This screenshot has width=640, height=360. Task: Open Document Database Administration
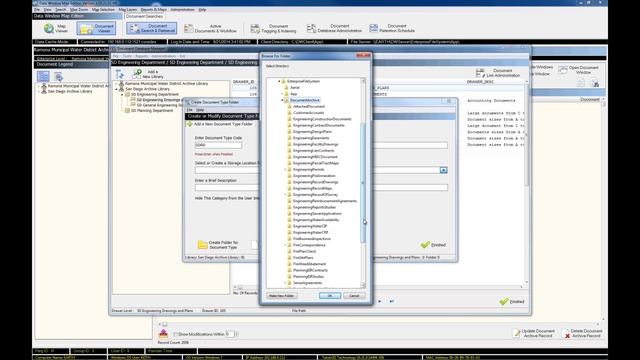click(334, 28)
